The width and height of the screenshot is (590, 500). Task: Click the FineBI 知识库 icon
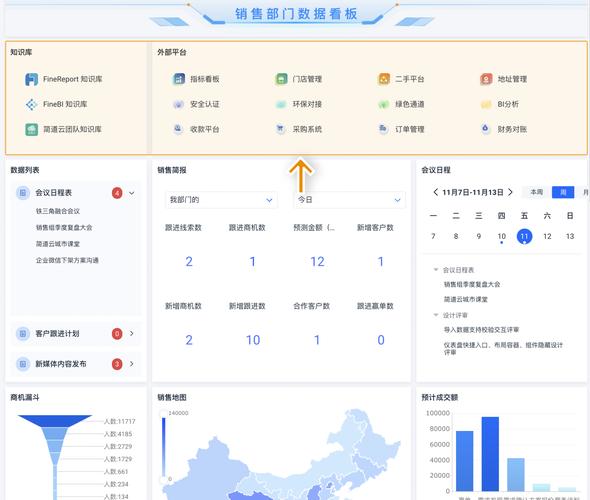(x=31, y=104)
